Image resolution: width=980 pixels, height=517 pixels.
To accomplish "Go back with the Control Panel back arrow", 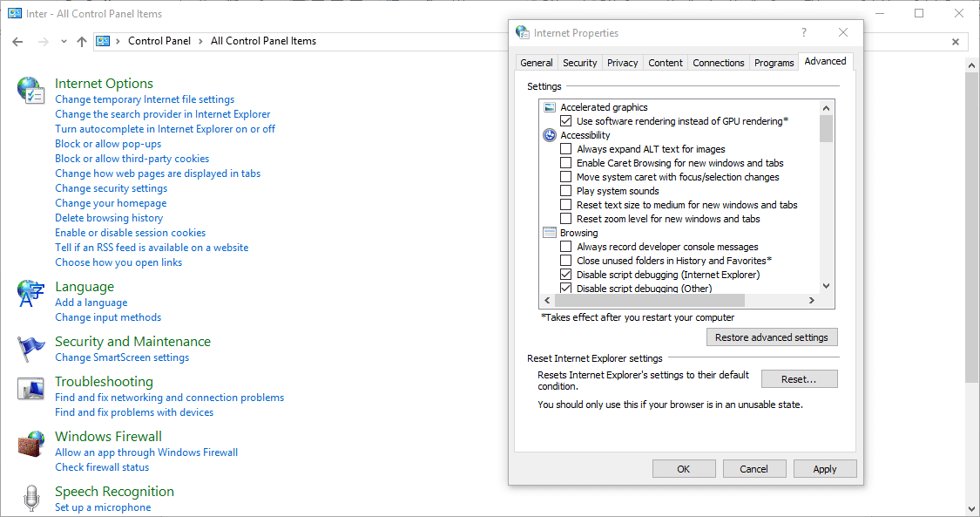I will (17, 41).
